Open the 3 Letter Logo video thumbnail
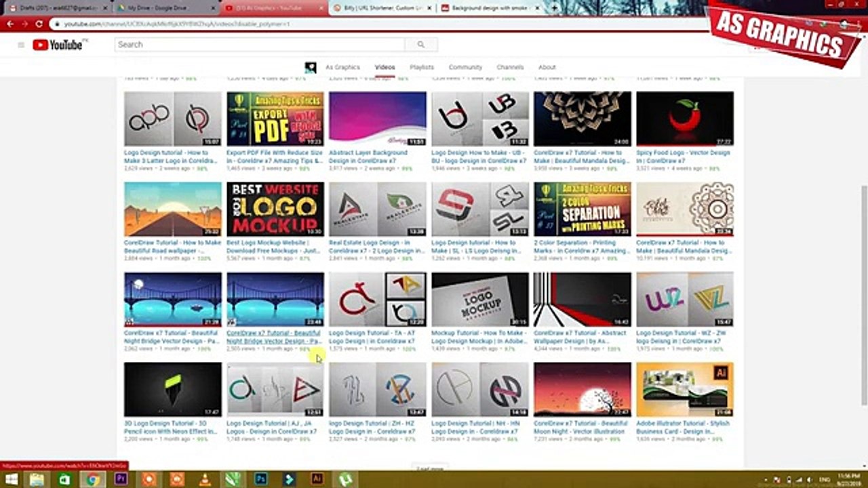This screenshot has height=488, width=868. coord(173,119)
